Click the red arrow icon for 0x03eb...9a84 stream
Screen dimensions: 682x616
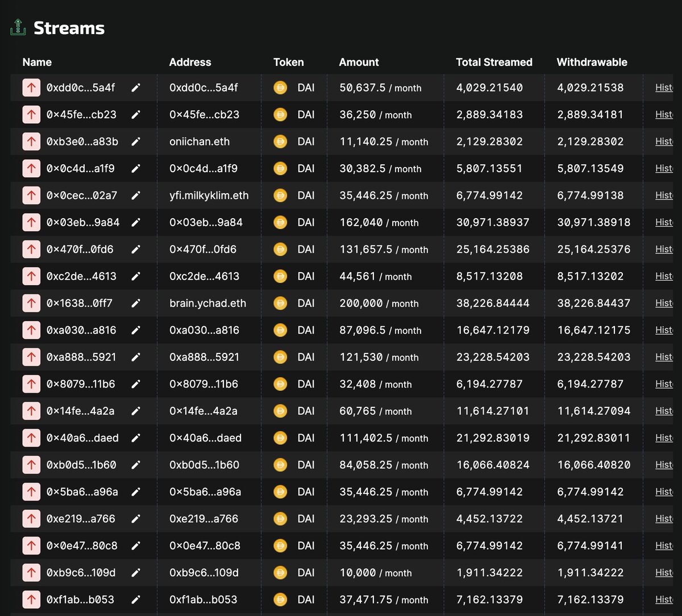coord(31,222)
